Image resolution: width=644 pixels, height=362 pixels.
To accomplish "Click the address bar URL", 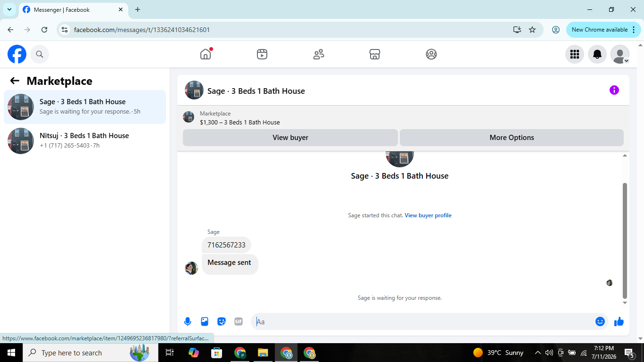I will point(142,30).
